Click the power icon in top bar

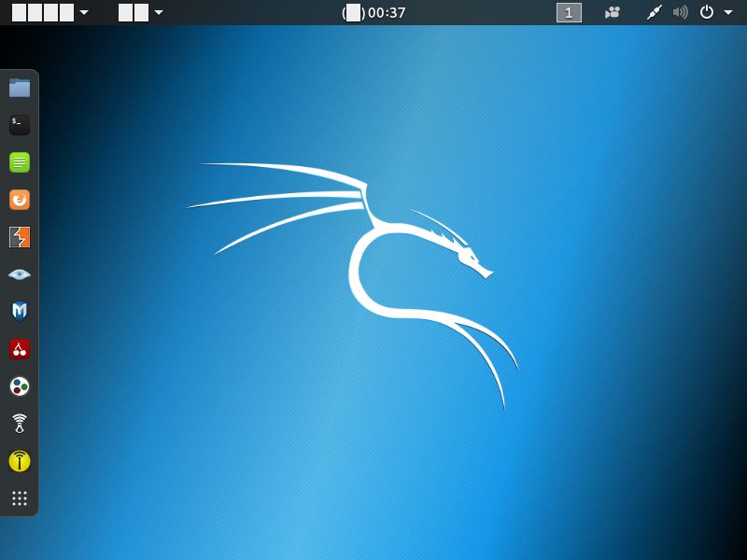click(x=707, y=12)
